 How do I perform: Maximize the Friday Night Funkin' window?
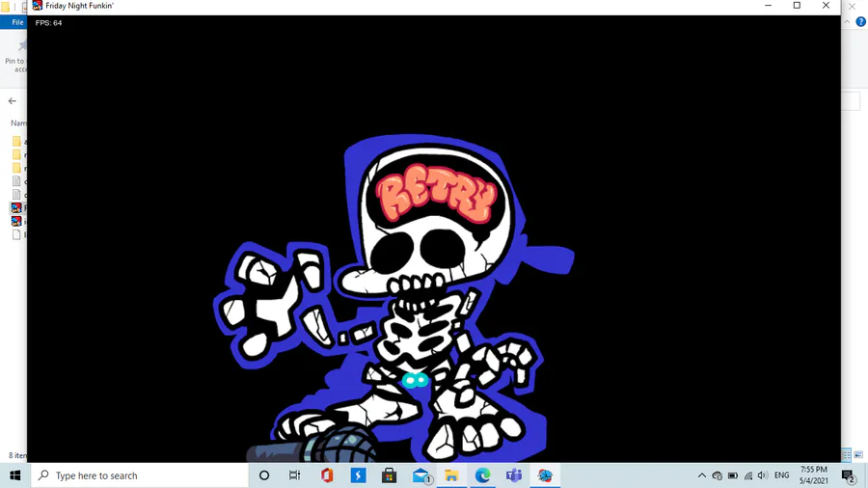point(798,6)
